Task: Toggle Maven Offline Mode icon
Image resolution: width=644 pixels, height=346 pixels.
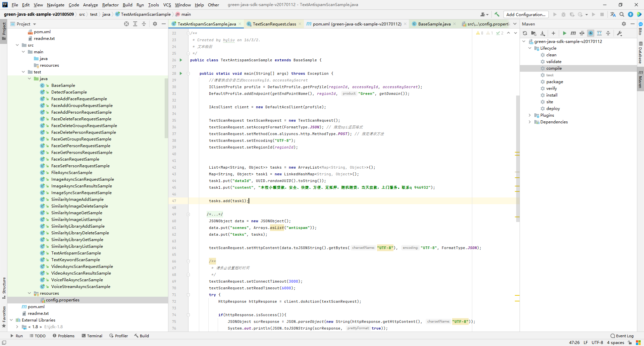Action: 582,33
